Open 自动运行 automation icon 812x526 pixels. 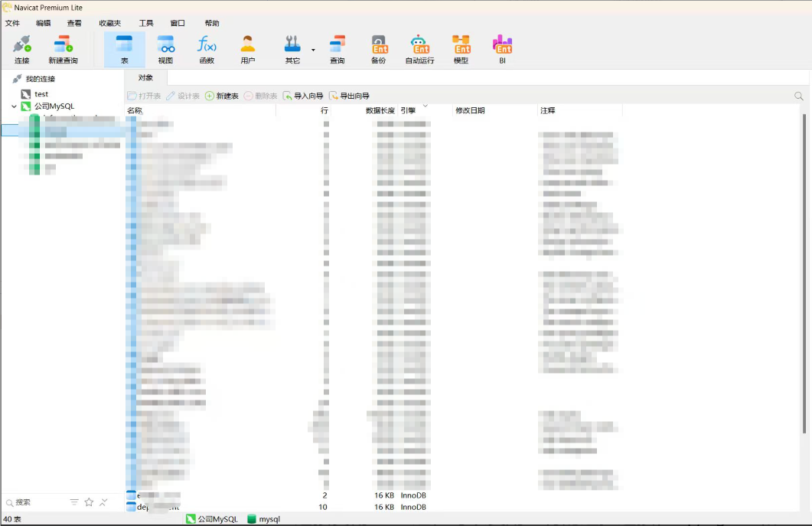419,49
